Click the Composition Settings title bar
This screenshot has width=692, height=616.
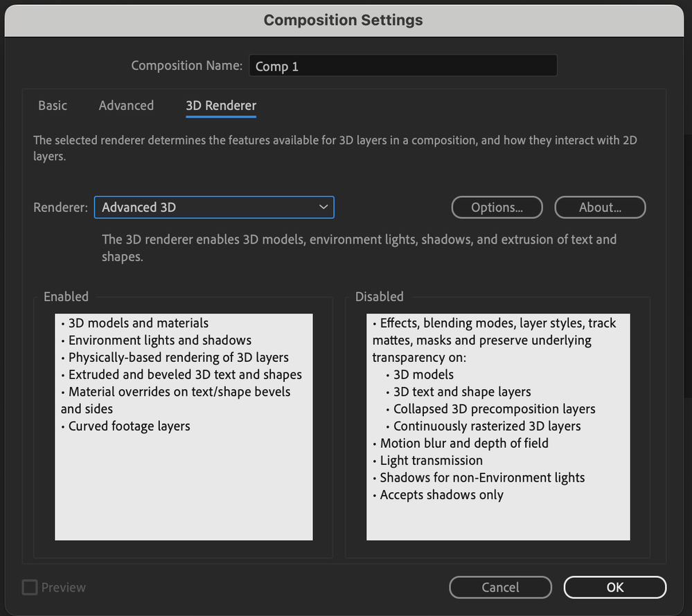tap(344, 20)
